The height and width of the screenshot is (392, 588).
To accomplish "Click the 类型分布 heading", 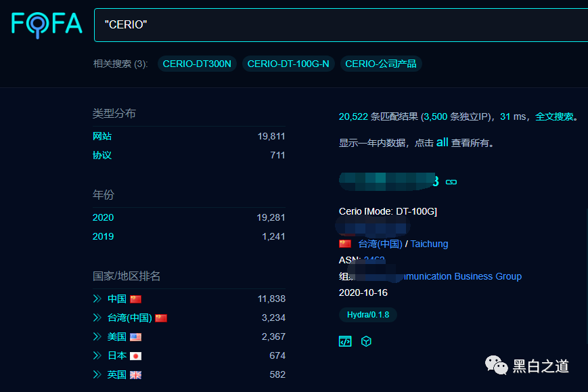I will click(114, 113).
